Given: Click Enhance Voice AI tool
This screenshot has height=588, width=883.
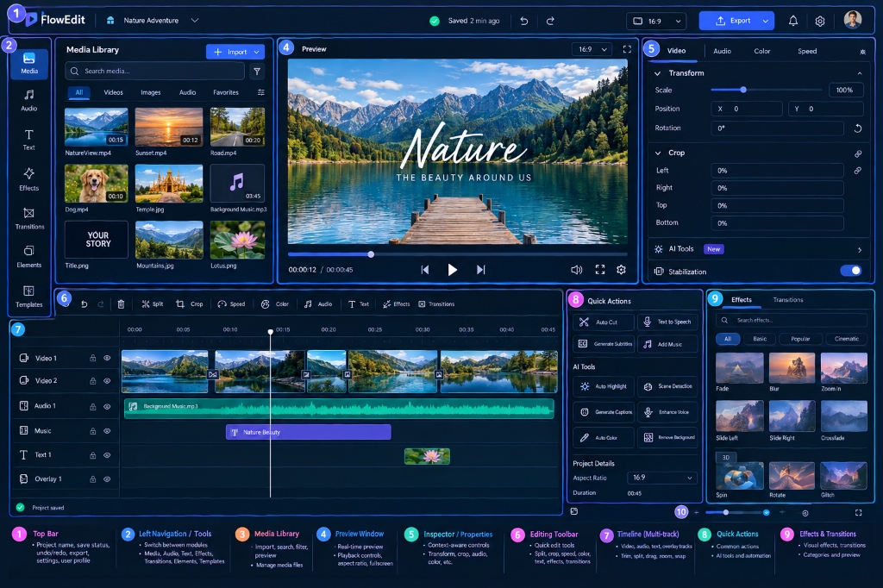Looking at the screenshot, I should 668,412.
